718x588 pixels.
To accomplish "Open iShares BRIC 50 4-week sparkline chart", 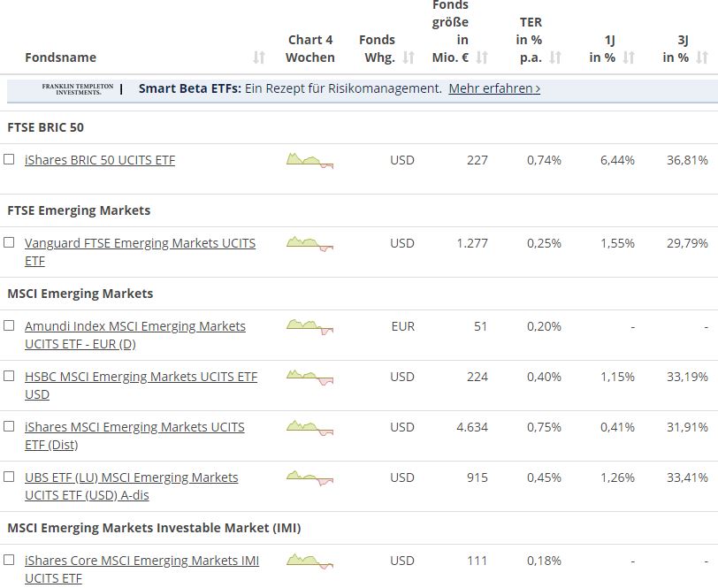I will coord(309,160).
